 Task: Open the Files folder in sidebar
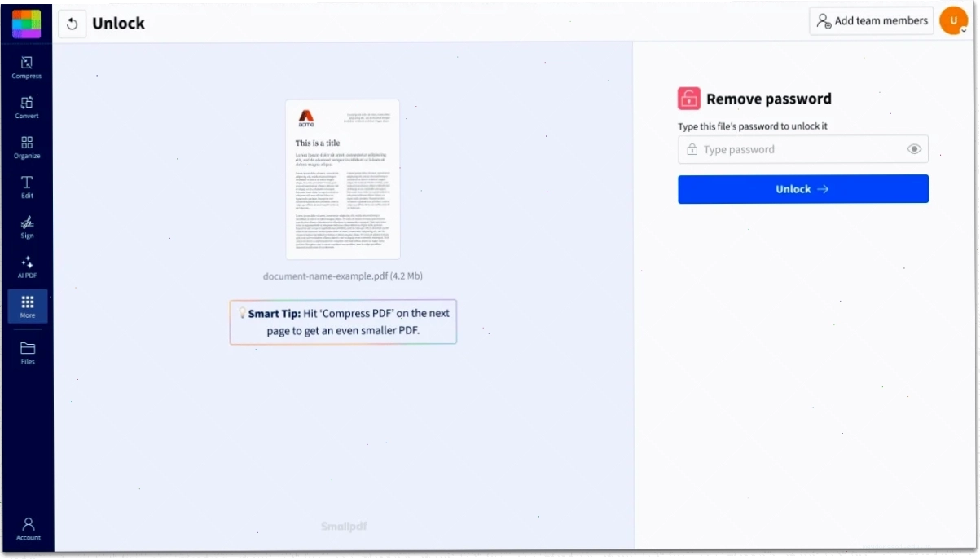(x=28, y=353)
